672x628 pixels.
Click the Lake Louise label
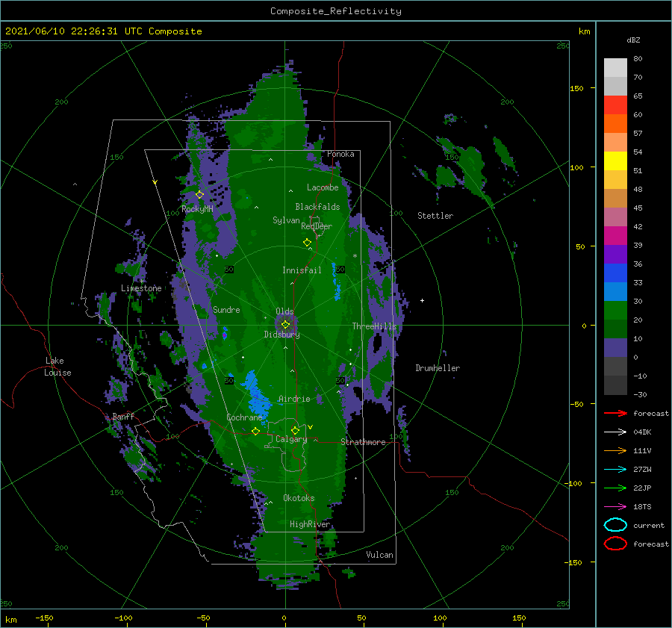[x=57, y=367]
